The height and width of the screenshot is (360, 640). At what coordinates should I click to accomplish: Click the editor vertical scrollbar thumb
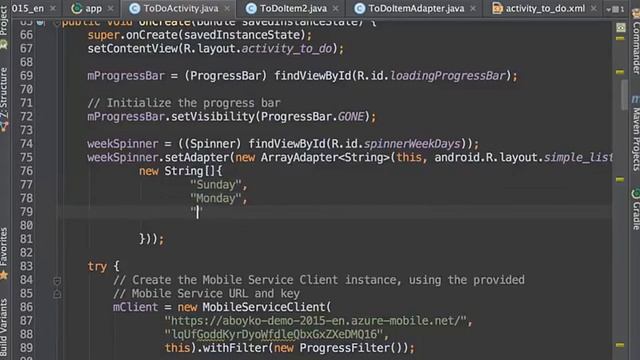624,95
